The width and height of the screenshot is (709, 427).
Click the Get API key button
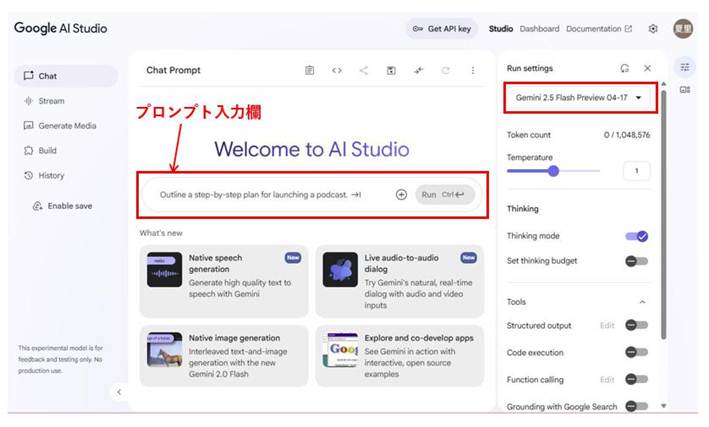[x=442, y=29]
